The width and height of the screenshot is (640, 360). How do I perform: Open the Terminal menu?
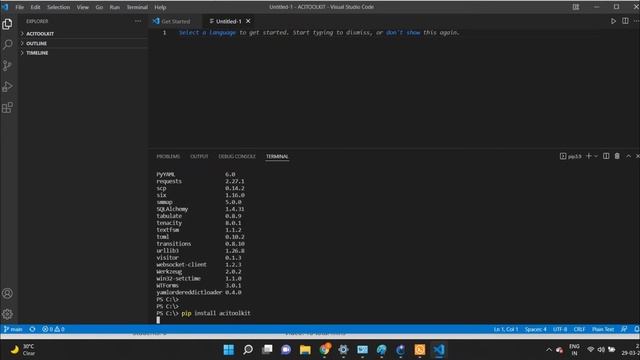(x=137, y=7)
